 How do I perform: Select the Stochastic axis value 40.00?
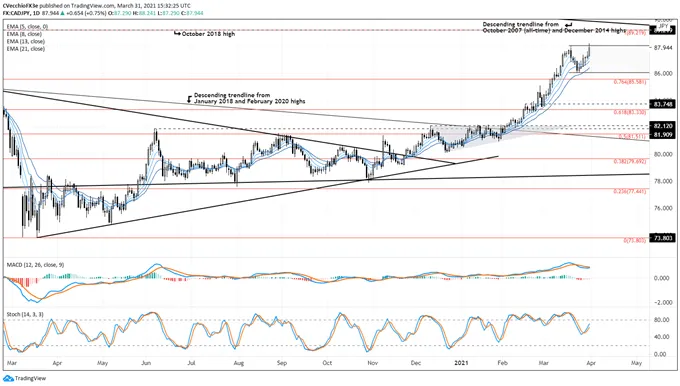tap(662, 337)
